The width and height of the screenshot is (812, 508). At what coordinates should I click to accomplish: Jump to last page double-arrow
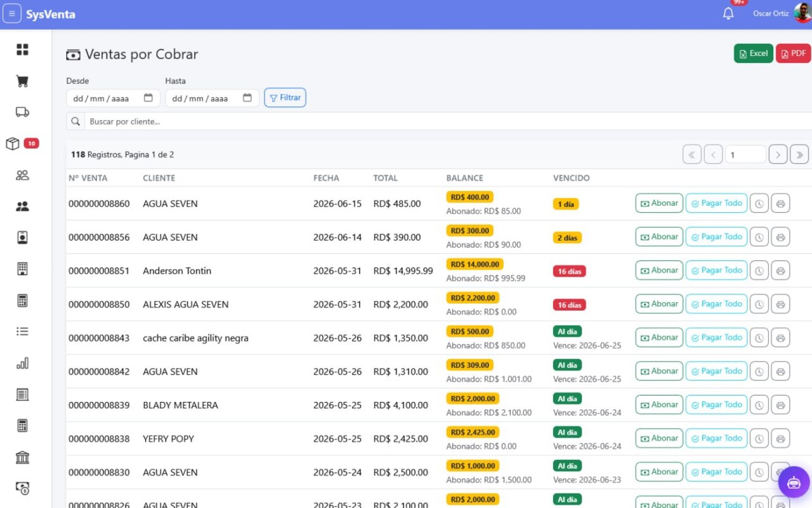tap(799, 154)
